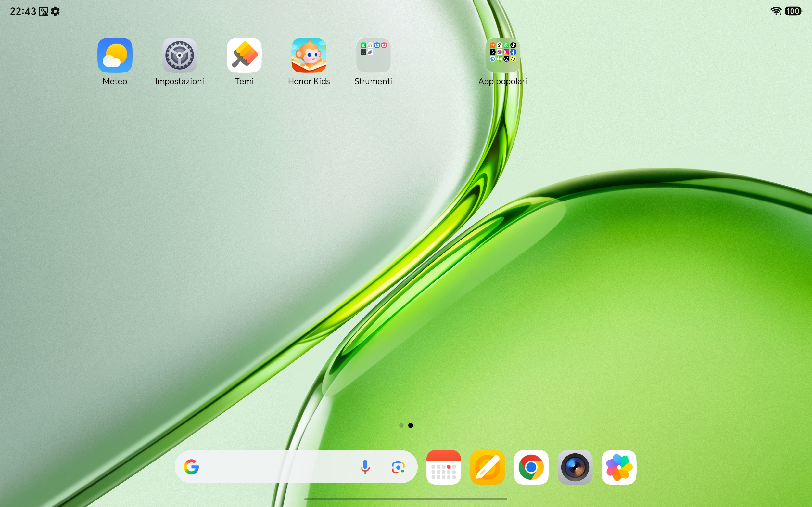Tap the Wi-Fi status icon
The image size is (812, 507).
pyautogui.click(x=776, y=11)
